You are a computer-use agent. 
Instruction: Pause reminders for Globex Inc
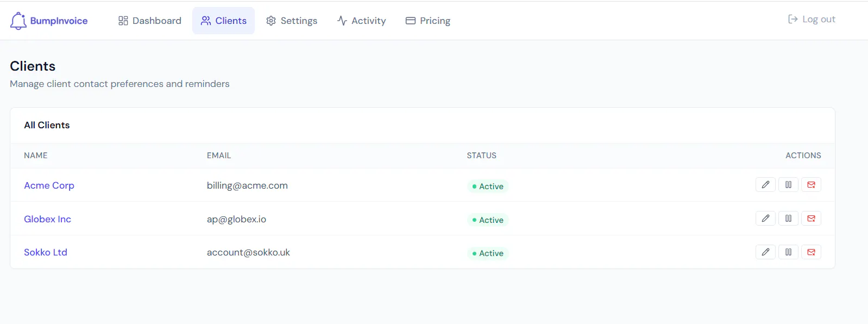tap(788, 219)
